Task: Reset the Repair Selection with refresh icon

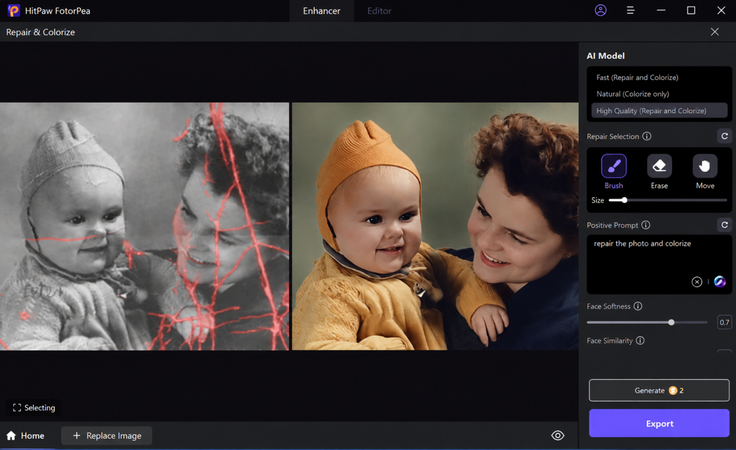Action: (724, 136)
